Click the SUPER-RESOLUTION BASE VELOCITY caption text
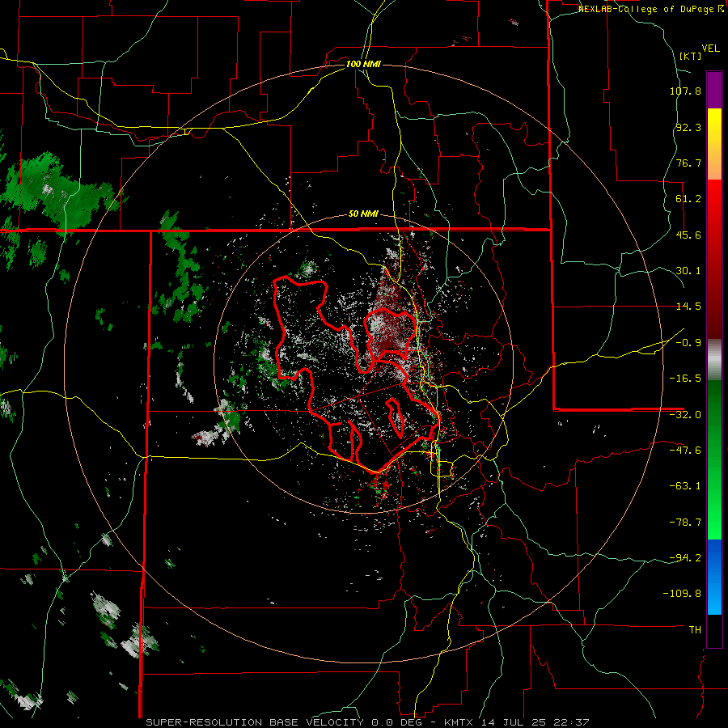Viewport: 728px width, 728px height. [x=256, y=722]
